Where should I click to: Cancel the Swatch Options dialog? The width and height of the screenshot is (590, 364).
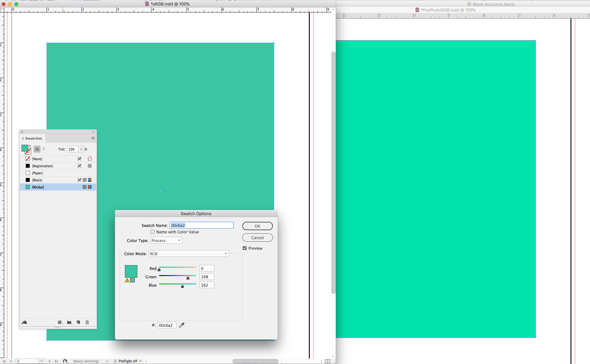coord(257,238)
